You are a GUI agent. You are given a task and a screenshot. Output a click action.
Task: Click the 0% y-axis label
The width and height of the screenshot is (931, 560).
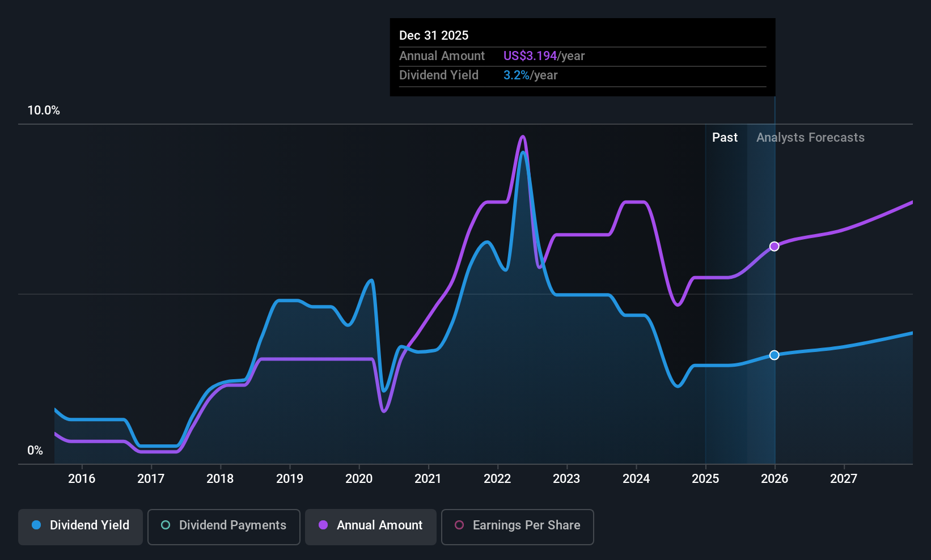coord(35,451)
